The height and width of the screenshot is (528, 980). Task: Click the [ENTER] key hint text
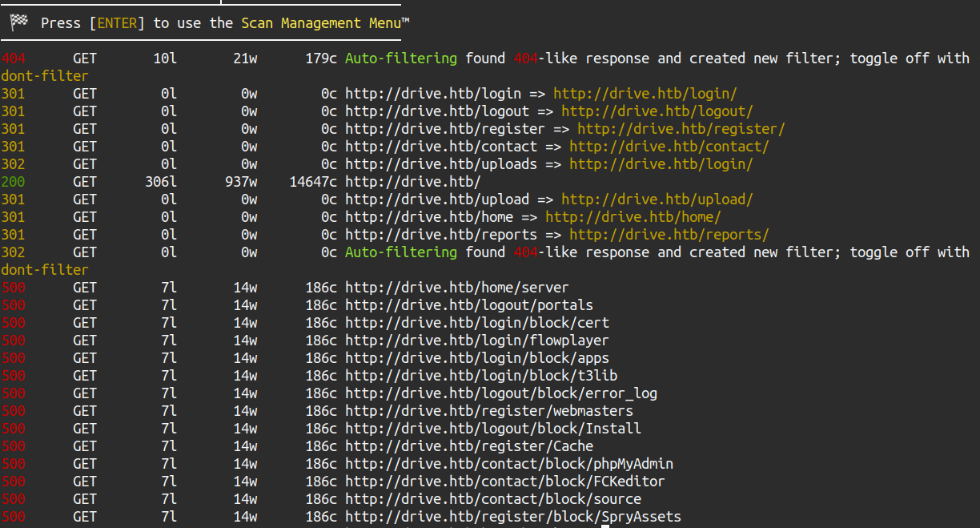pos(117,23)
